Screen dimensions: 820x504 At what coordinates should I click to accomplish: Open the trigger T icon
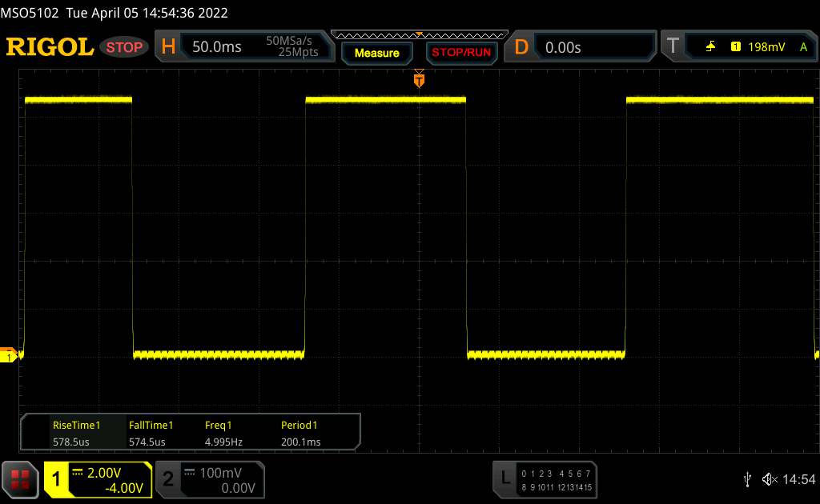pyautogui.click(x=673, y=46)
